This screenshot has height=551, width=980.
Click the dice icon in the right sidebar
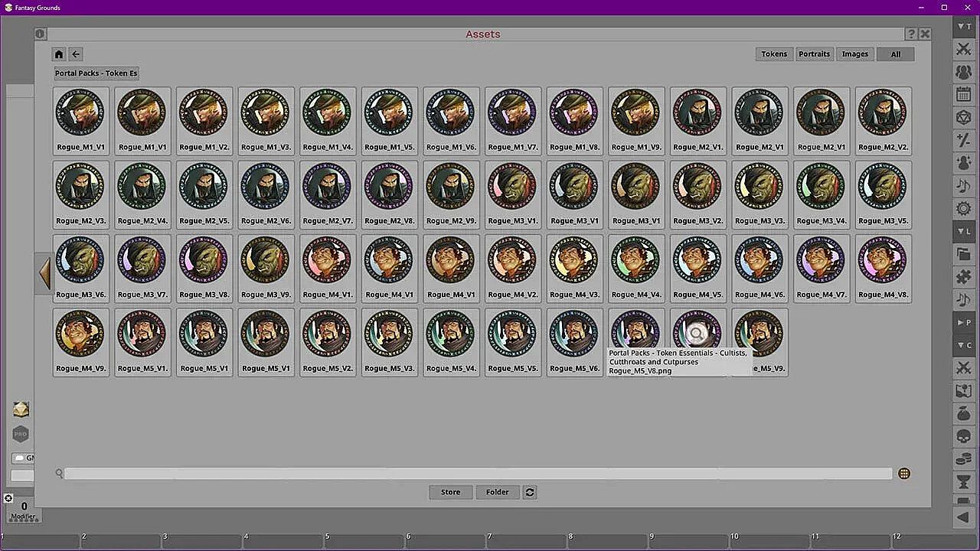[x=964, y=118]
